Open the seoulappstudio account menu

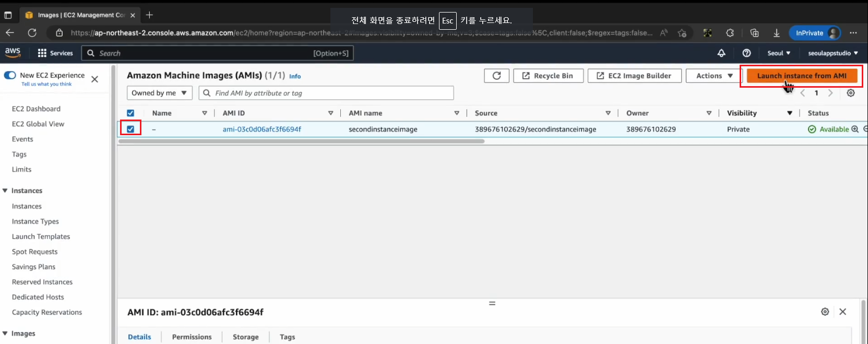833,53
